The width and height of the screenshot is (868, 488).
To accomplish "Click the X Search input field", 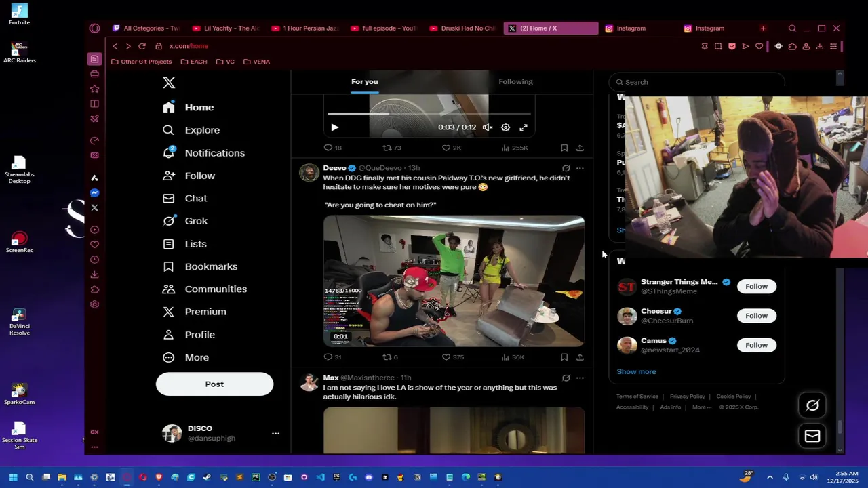I will point(696,82).
